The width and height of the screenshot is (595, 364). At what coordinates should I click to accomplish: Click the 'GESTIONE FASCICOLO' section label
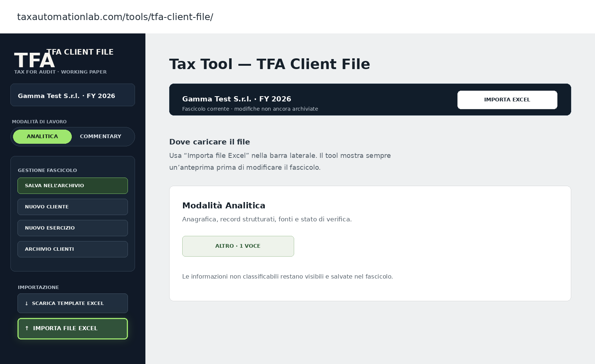click(x=47, y=170)
